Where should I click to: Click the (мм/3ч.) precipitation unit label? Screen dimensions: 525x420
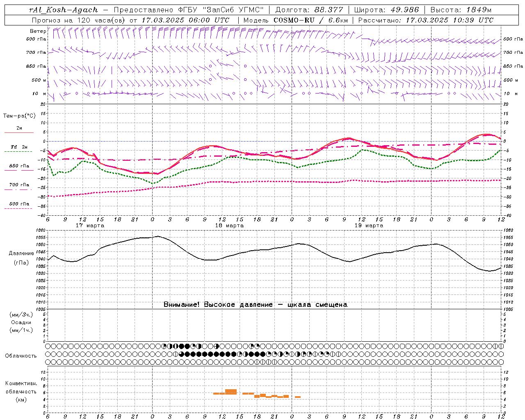click(x=21, y=315)
